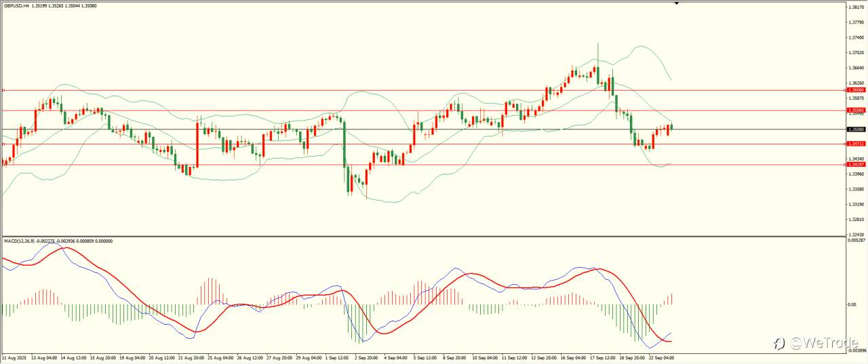Viewport: 868px width, 364px height.
Task: Select the 1.34711 horizontal line price tag
Action: [856, 144]
